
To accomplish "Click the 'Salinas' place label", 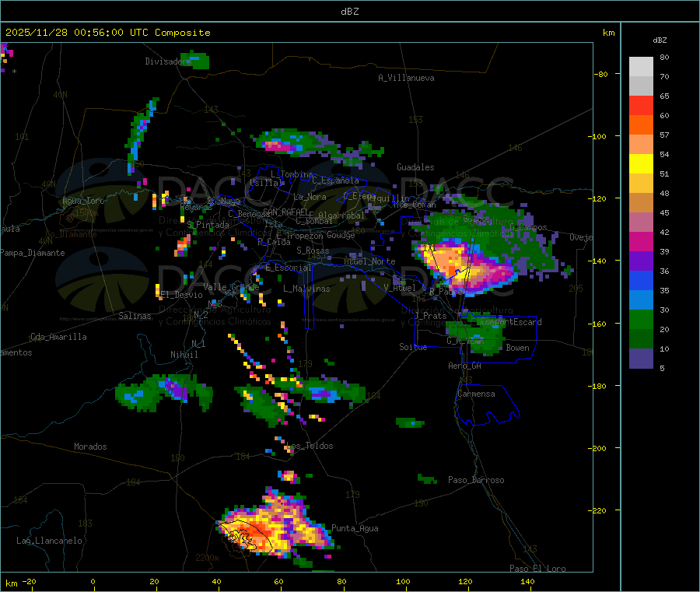I will click(x=135, y=316).
